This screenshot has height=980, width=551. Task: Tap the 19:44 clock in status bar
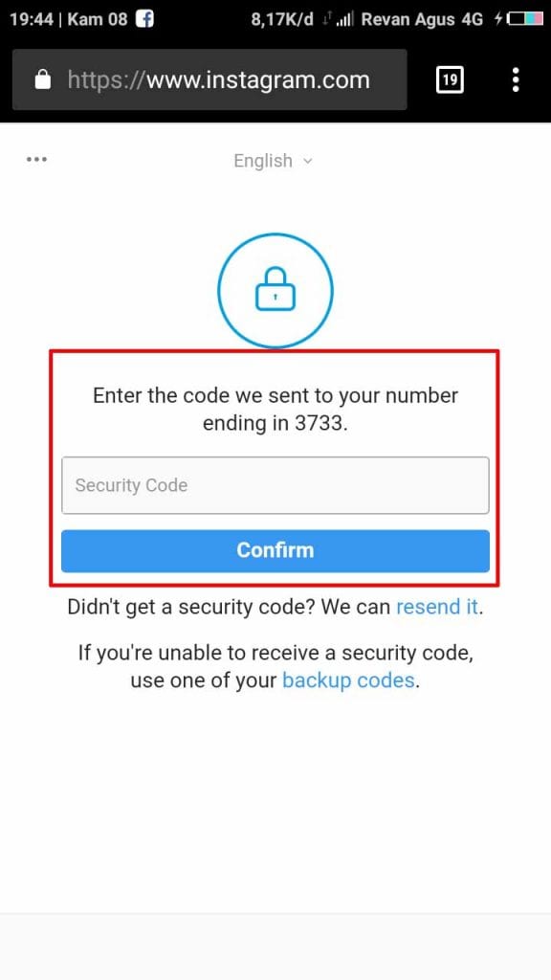click(30, 19)
